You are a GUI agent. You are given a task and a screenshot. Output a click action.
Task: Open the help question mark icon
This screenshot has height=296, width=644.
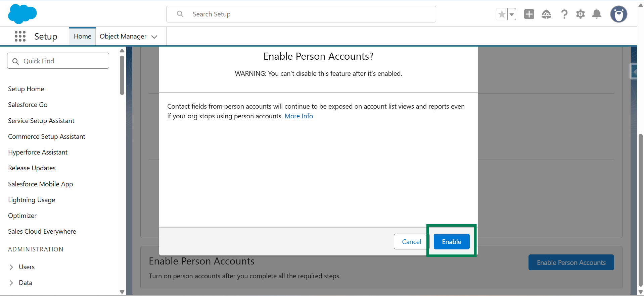564,14
